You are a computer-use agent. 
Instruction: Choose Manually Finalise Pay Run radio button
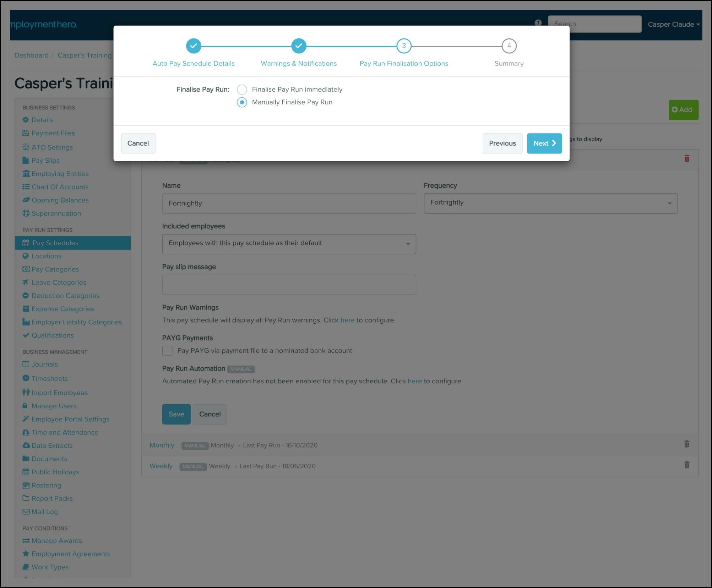[242, 102]
